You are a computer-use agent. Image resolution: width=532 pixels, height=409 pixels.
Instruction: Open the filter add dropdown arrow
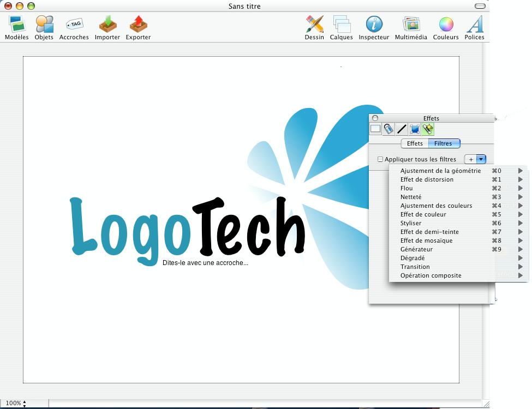481,159
